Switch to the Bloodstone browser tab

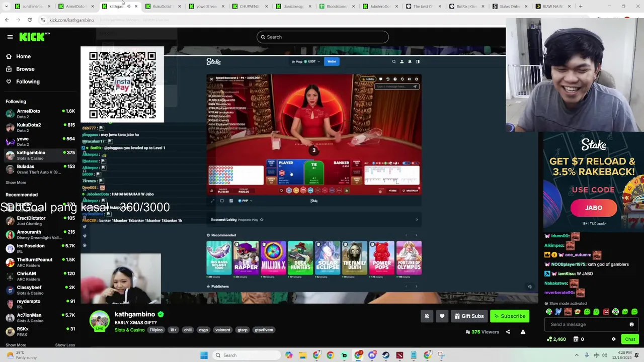pyautogui.click(x=336, y=7)
